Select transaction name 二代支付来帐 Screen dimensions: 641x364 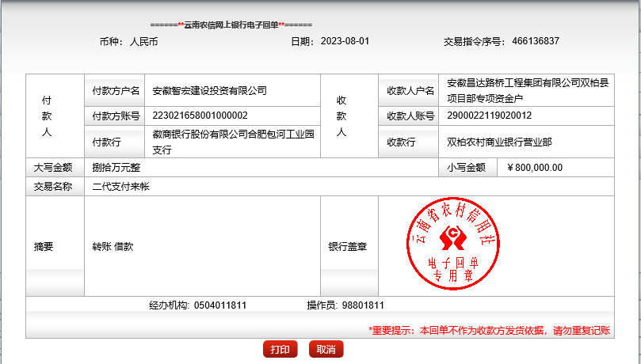pos(121,187)
